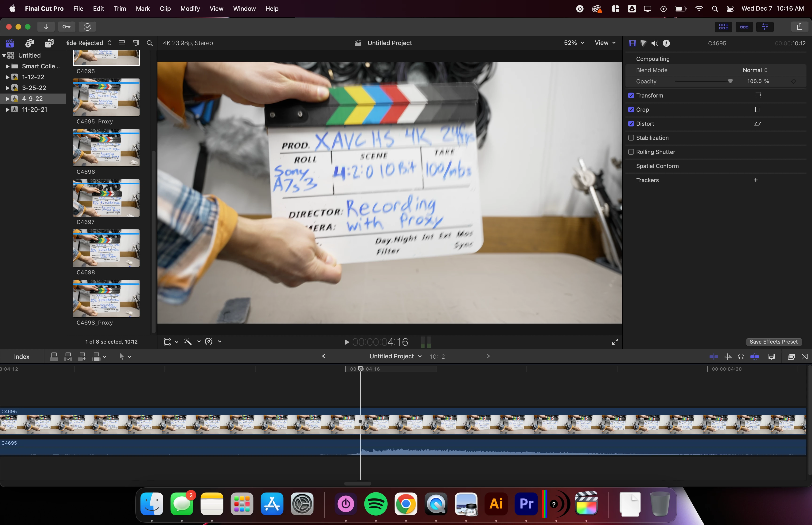Open the 52% zoom level dropdown
Image resolution: width=812 pixels, height=525 pixels.
click(574, 43)
